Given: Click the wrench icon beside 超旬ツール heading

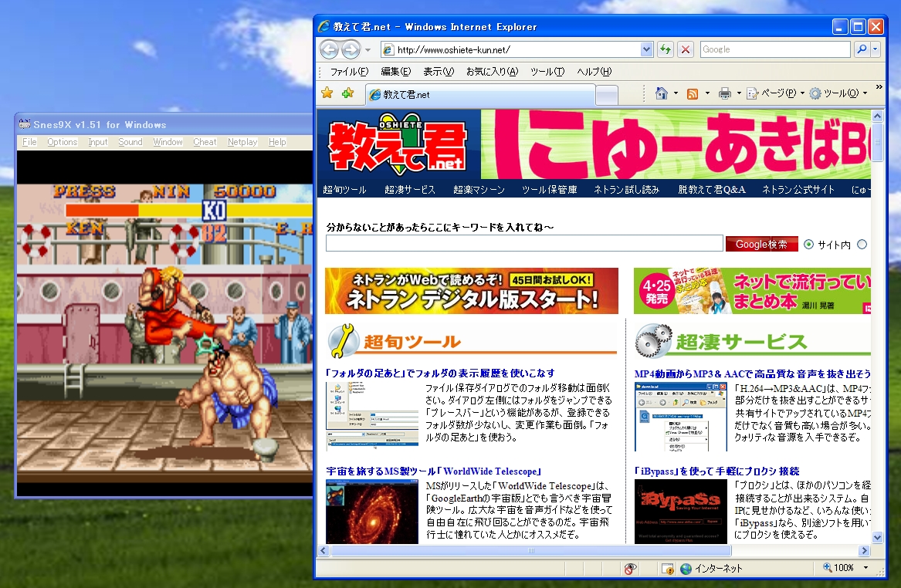Looking at the screenshot, I should (x=343, y=341).
